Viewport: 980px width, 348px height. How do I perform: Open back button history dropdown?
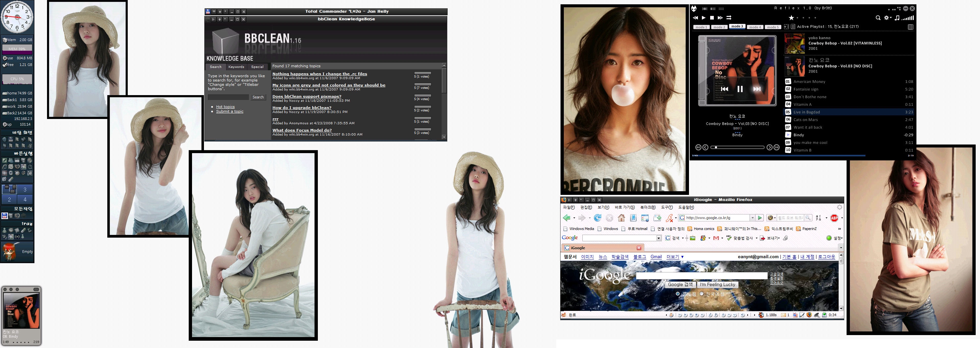point(574,218)
